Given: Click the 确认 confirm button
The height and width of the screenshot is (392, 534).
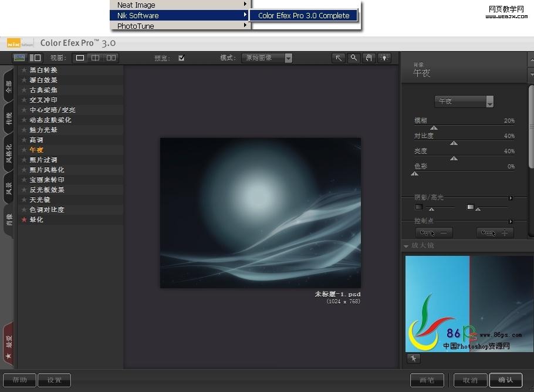Looking at the screenshot, I should click(506, 380).
